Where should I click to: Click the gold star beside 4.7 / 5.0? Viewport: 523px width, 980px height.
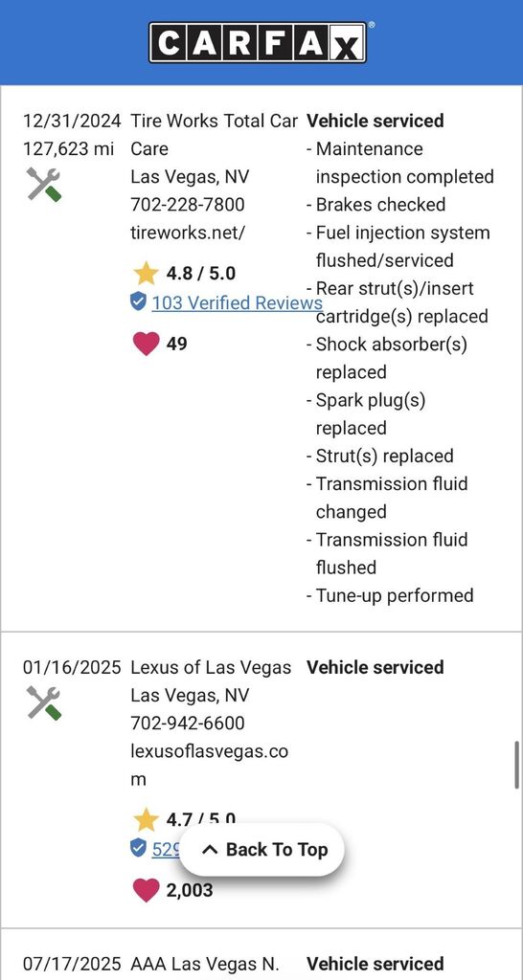click(x=146, y=819)
